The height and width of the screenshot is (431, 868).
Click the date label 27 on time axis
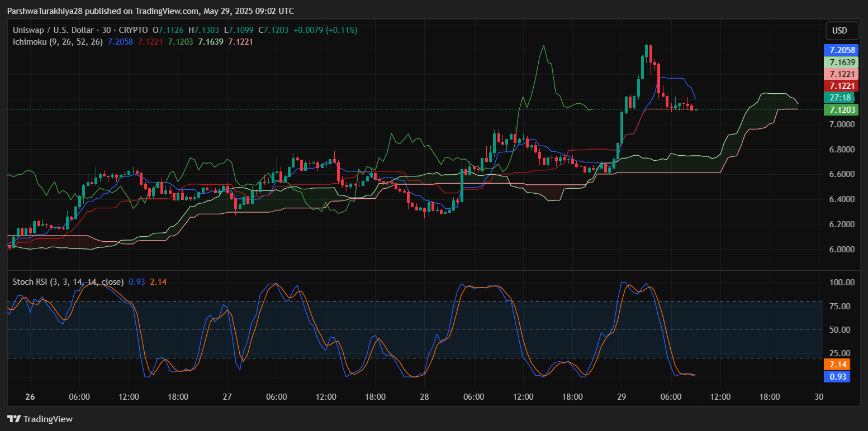tap(227, 397)
